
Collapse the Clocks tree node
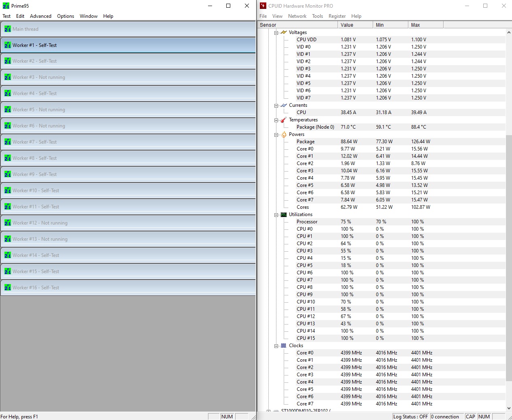tap(276, 346)
